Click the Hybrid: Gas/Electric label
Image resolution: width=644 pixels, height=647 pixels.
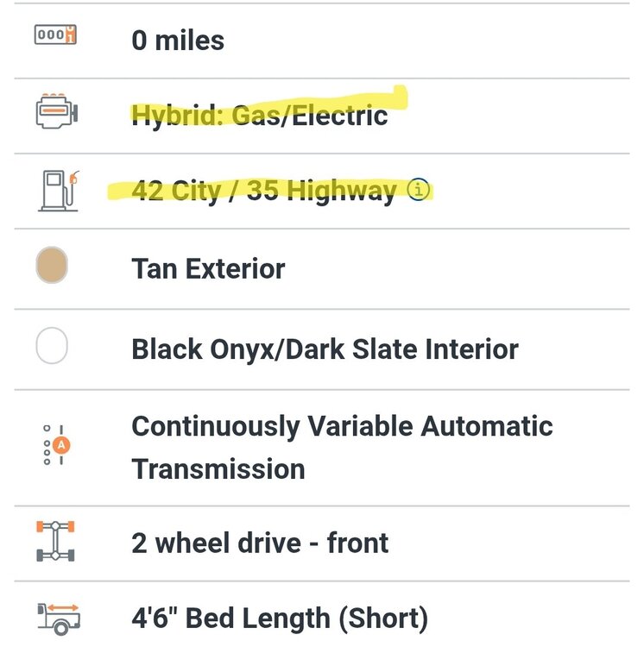(259, 116)
